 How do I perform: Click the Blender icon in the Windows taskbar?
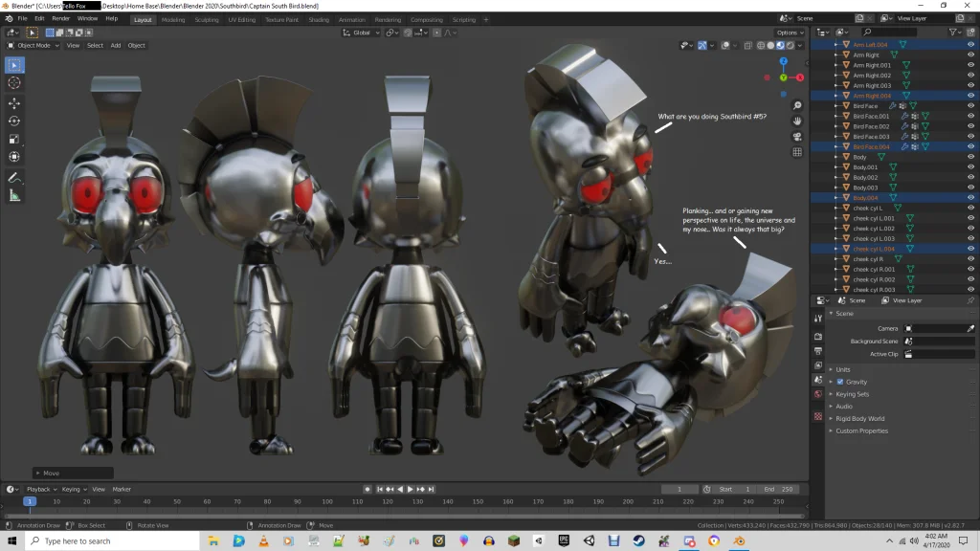740,541
